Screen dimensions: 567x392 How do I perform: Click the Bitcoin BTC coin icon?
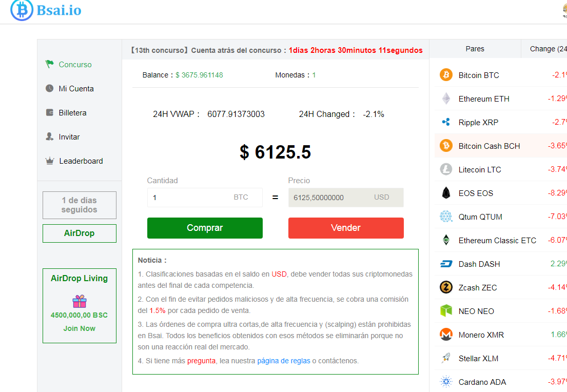446,75
